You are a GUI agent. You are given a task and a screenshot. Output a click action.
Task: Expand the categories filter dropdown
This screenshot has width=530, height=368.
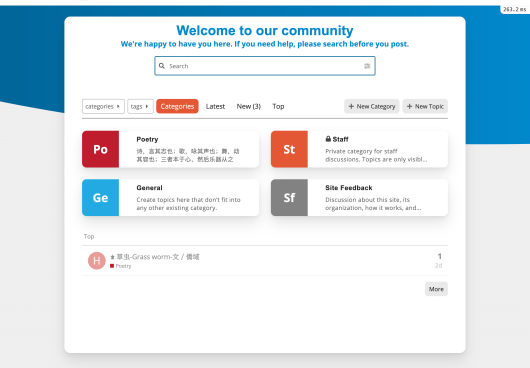(103, 106)
